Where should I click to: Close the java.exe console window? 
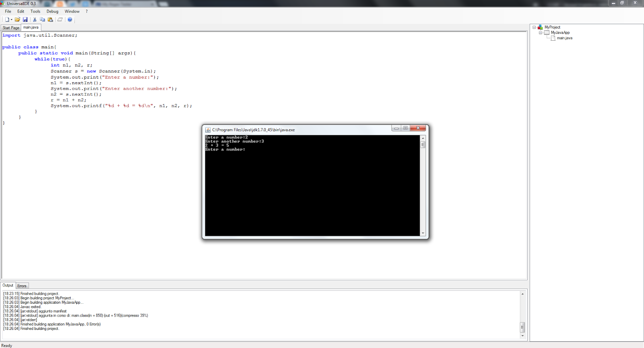418,128
